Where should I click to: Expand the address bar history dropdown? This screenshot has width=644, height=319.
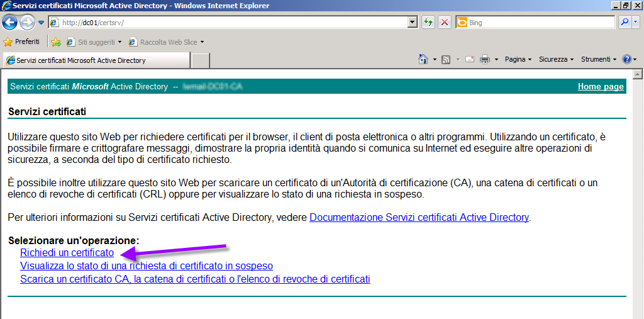[x=413, y=23]
